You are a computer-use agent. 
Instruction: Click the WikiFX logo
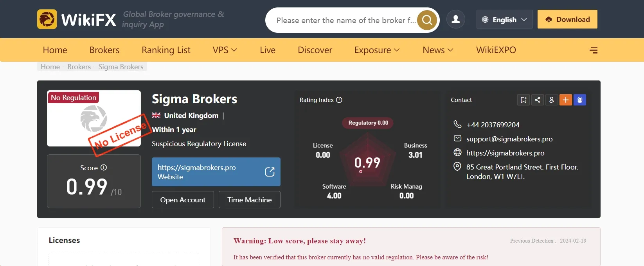(x=77, y=20)
